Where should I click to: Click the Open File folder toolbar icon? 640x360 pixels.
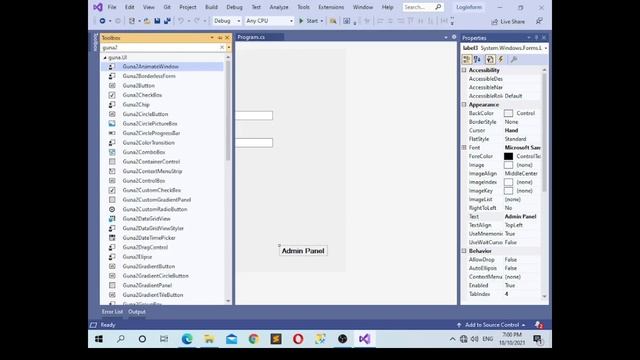[x=147, y=21]
